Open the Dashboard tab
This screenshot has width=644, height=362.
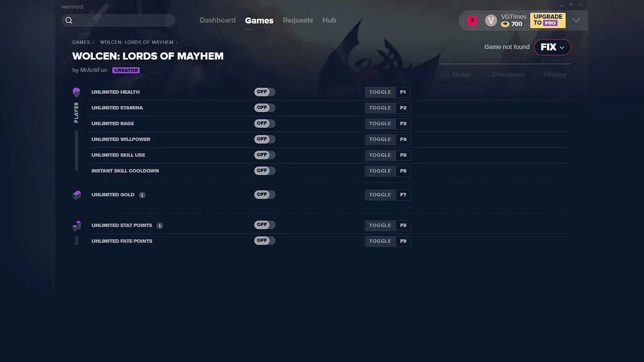[217, 20]
